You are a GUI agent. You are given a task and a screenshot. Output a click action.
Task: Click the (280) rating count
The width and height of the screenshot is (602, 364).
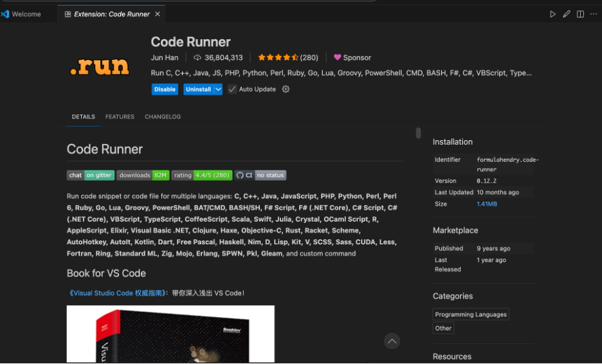(x=309, y=58)
